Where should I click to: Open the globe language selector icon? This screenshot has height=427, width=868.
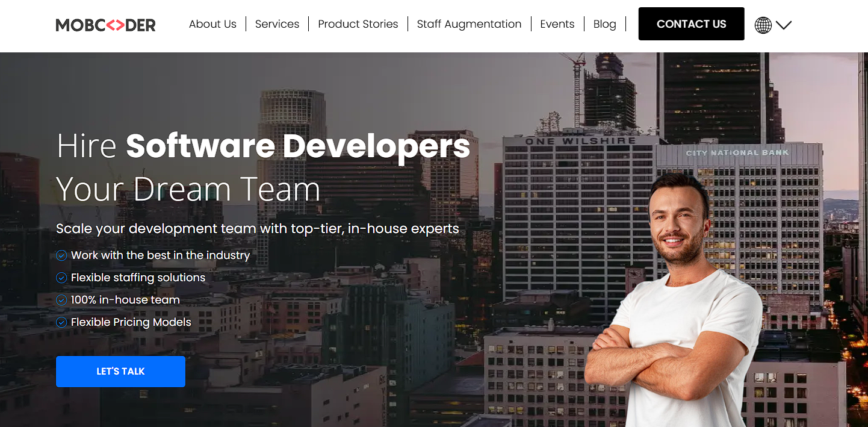(763, 25)
